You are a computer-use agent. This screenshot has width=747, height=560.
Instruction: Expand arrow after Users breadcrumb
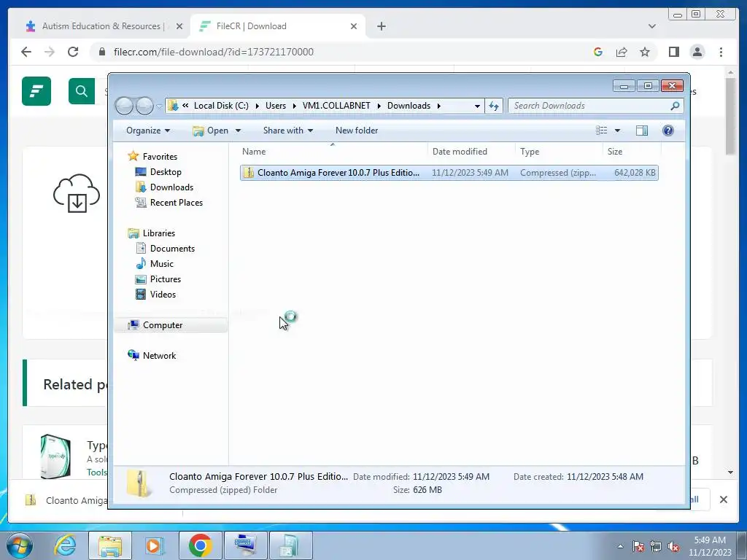coord(295,106)
